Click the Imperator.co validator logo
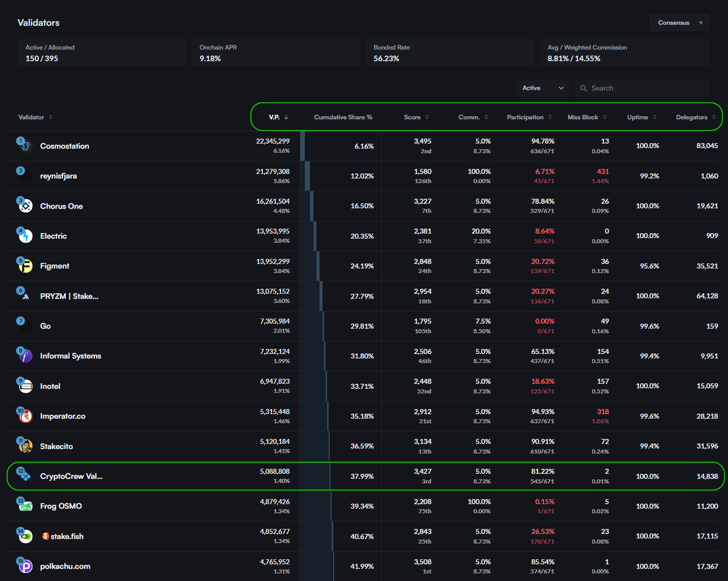 [x=26, y=416]
